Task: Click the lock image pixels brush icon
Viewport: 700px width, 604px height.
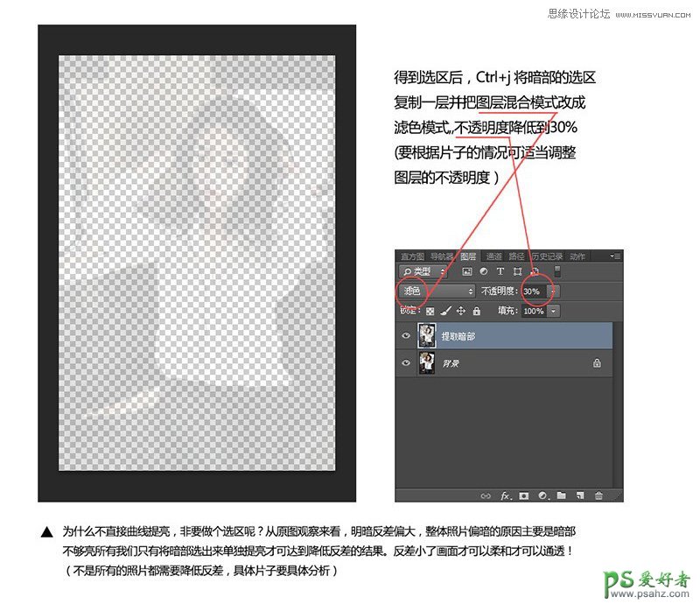Action: [x=445, y=311]
